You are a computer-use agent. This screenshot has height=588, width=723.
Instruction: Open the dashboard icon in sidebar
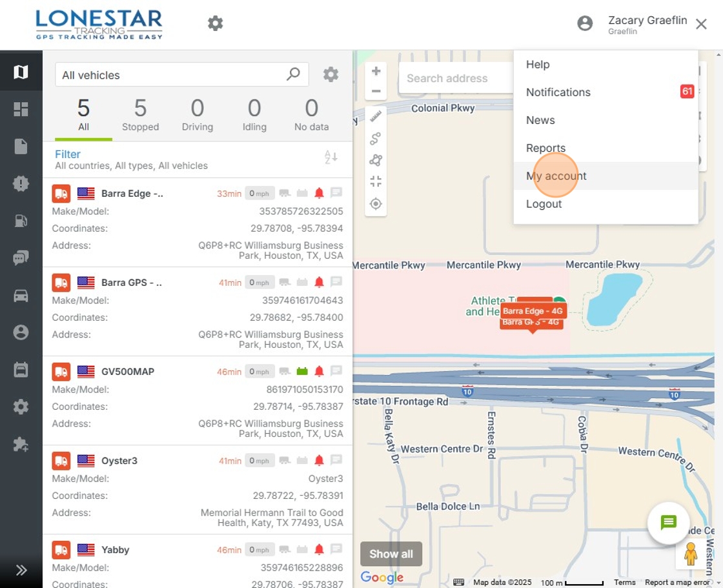21,109
